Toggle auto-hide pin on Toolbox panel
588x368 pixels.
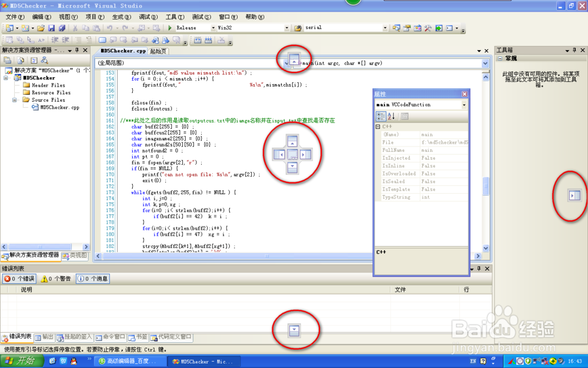coord(574,50)
